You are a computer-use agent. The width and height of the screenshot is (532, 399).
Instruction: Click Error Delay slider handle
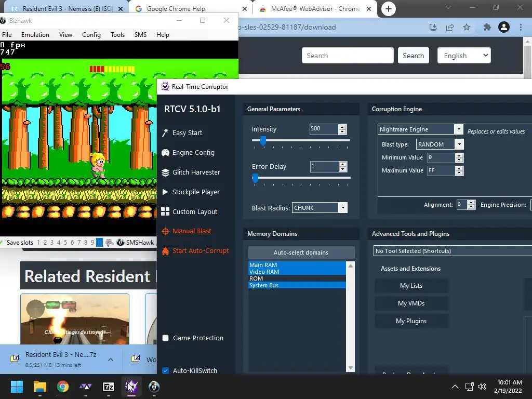tap(255, 178)
